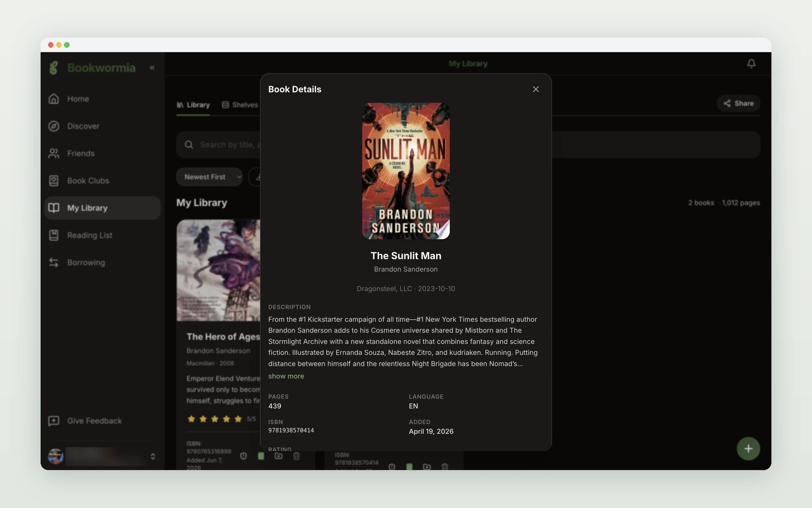Open the Newest First sort dropdown

click(209, 177)
